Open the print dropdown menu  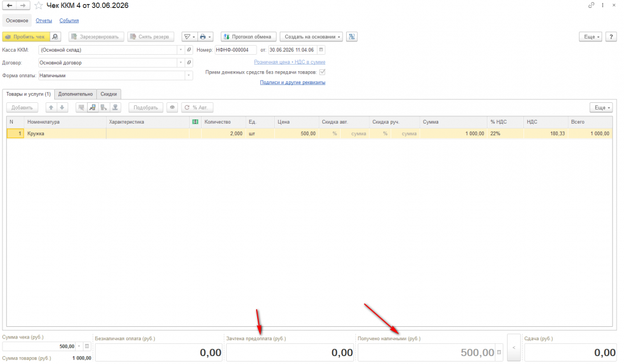click(x=205, y=37)
